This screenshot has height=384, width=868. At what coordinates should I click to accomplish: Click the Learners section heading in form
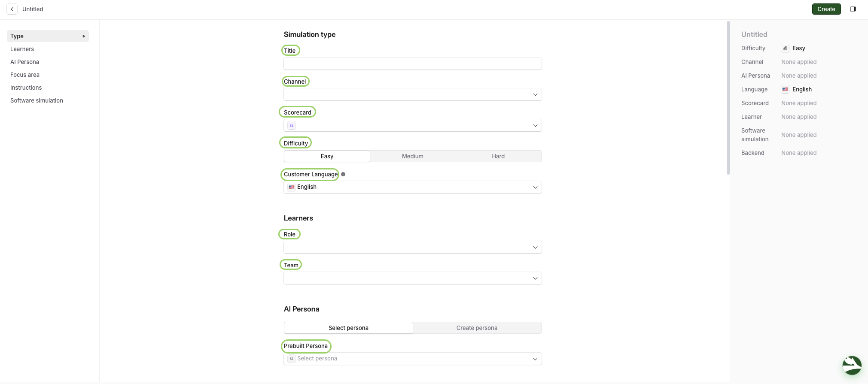[298, 218]
